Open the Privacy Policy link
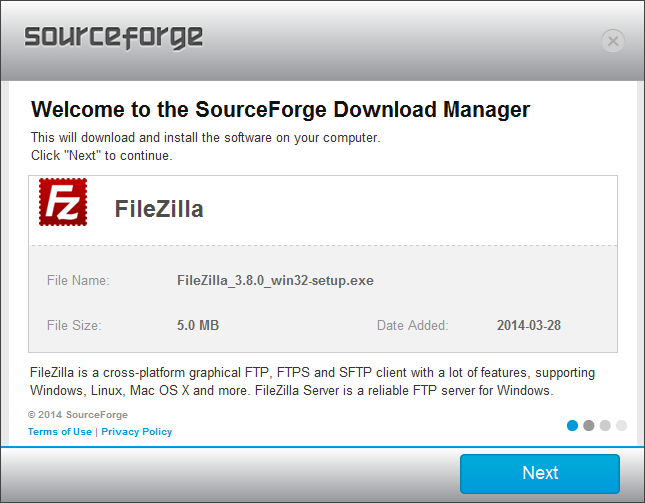645x503 pixels. (137, 432)
